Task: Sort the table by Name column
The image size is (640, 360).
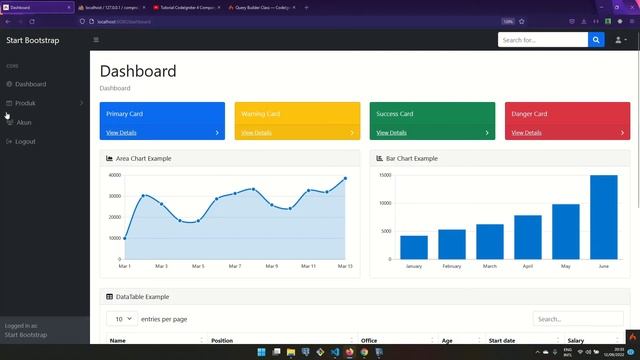Action: pos(156,340)
